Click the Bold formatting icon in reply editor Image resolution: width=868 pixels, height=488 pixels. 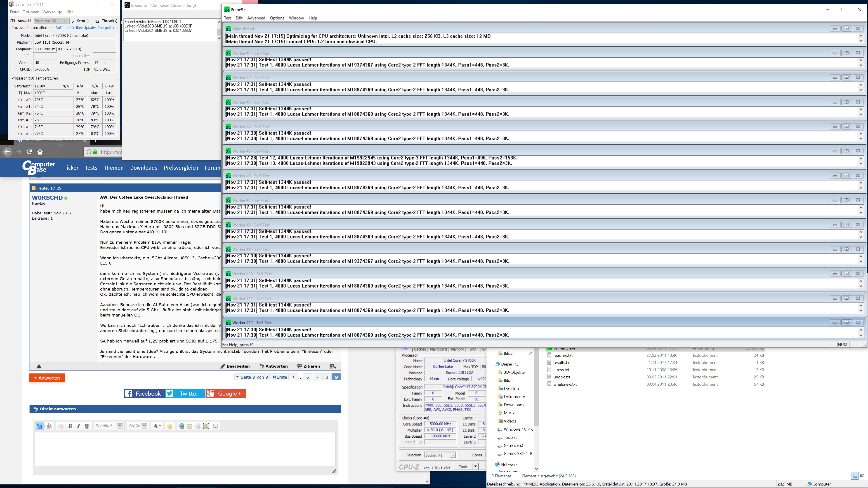tap(70, 426)
